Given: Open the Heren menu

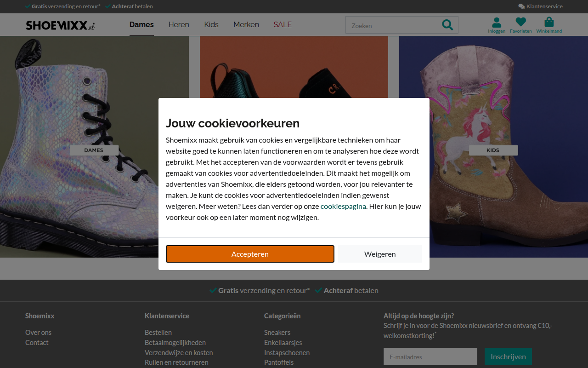Looking at the screenshot, I should click(x=179, y=24).
